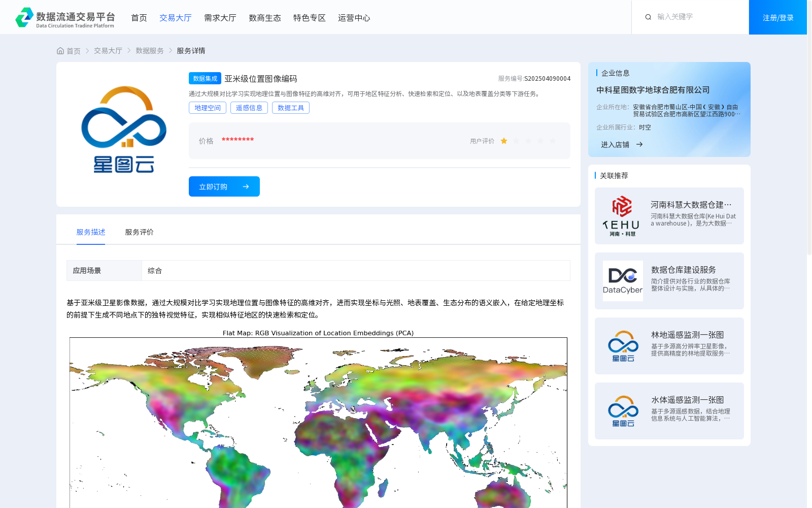Screen dimensions: 812x508
Task: Switch to the 服务描述 tab
Action: (91, 232)
